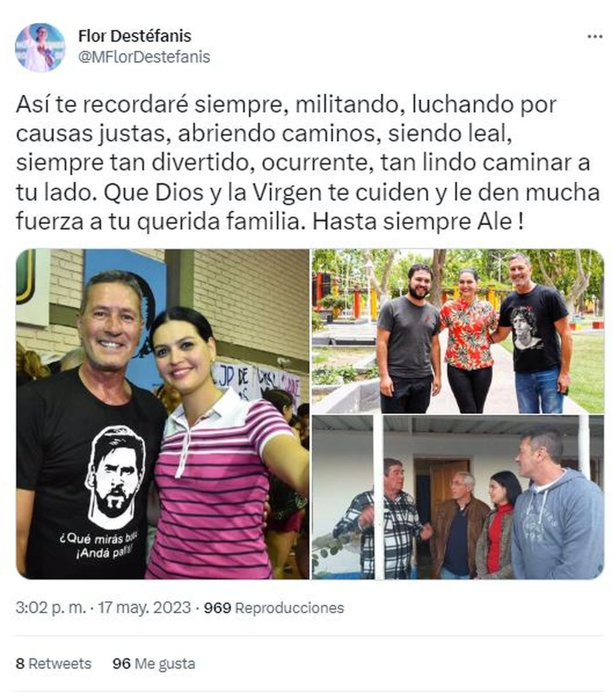The height and width of the screenshot is (700, 612).
Task: Select the woman in red floral shirt
Action: click(x=468, y=341)
